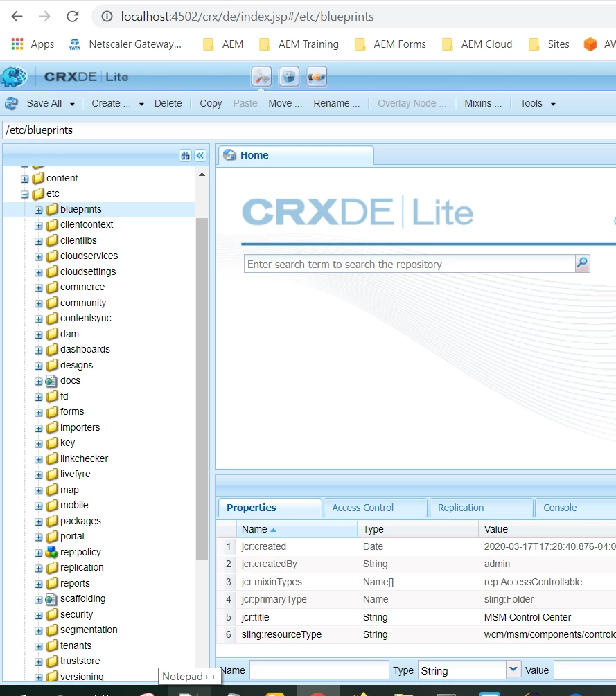Open the Sites bookmark folder
The height and width of the screenshot is (696, 616).
(x=549, y=44)
